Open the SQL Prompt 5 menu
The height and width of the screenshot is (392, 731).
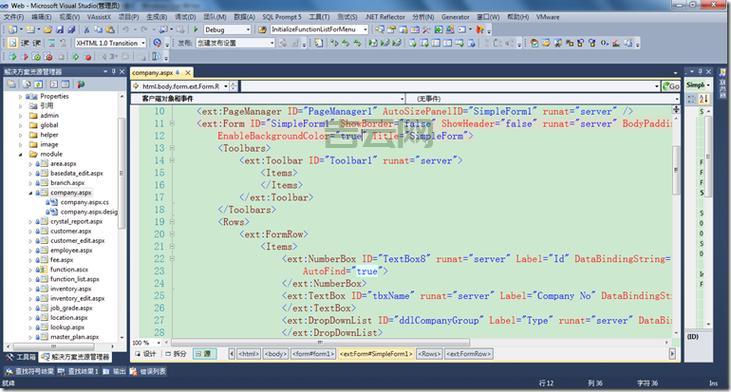pyautogui.click(x=282, y=17)
